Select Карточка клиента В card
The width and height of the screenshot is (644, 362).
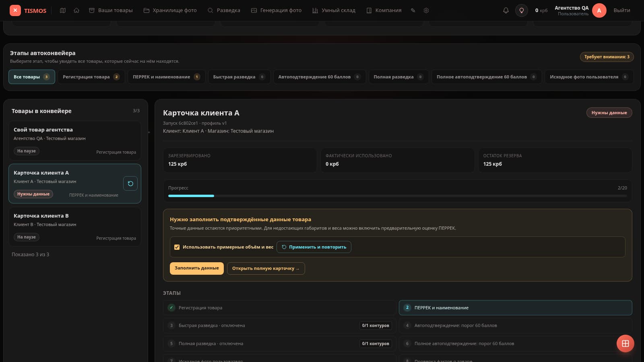coord(75,227)
